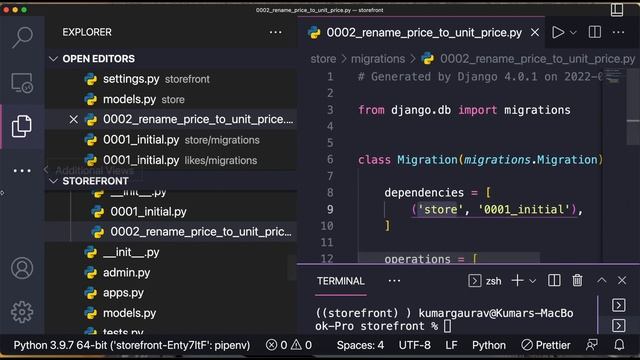Click the Prettier status bar item

pyautogui.click(x=546, y=345)
